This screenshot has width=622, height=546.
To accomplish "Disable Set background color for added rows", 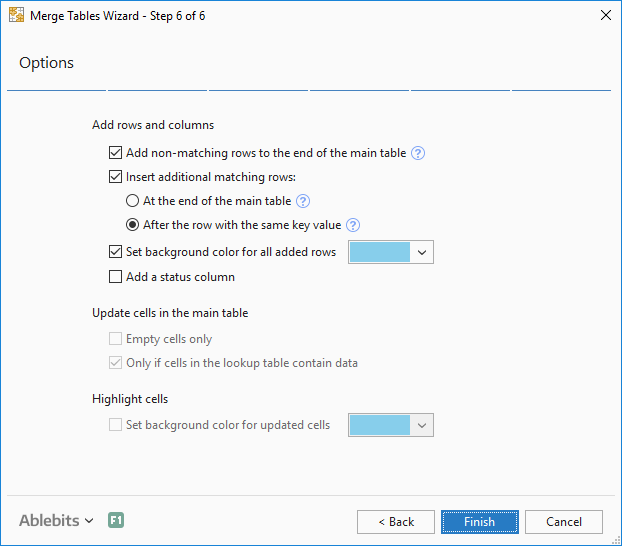I will click(115, 252).
